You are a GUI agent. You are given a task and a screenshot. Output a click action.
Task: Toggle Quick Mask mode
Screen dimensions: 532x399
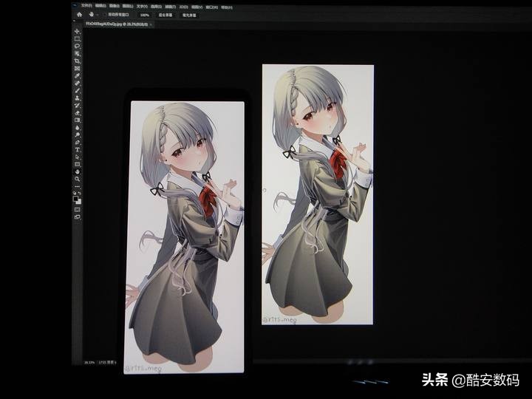click(77, 210)
